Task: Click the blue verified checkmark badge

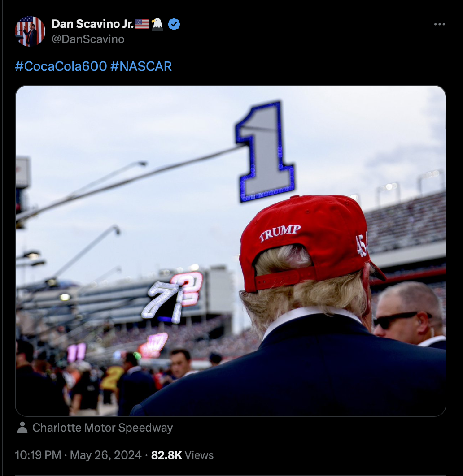Action: point(174,24)
